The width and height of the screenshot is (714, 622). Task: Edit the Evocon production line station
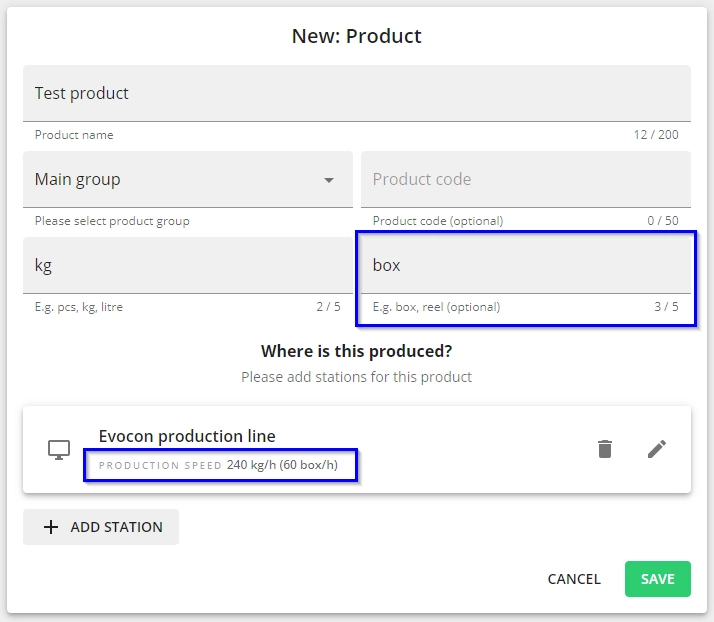657,449
